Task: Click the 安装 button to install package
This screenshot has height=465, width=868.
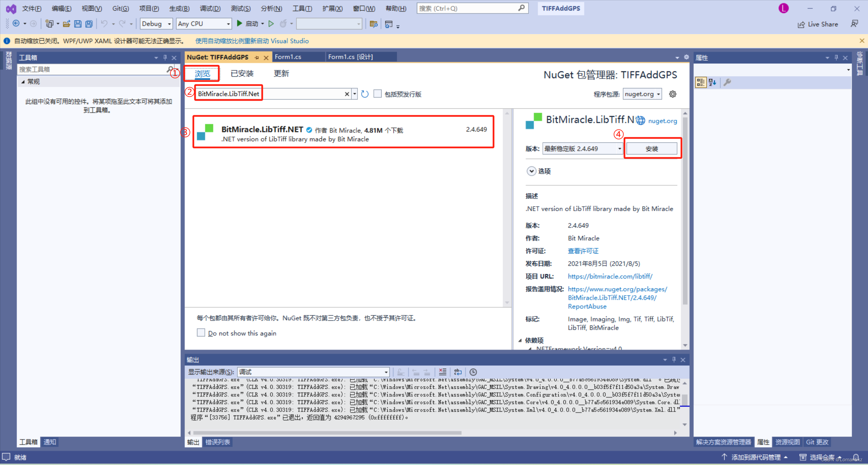Action: pos(652,148)
